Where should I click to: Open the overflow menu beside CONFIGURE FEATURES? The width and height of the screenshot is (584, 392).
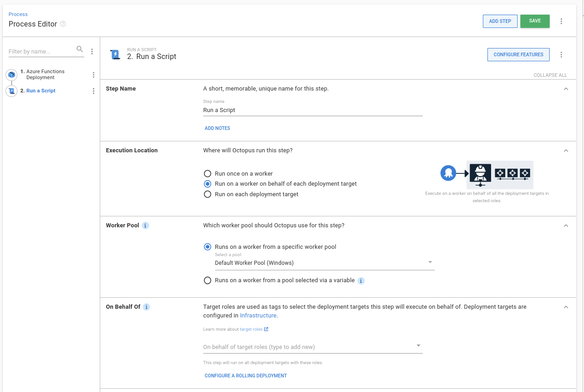[562, 54]
